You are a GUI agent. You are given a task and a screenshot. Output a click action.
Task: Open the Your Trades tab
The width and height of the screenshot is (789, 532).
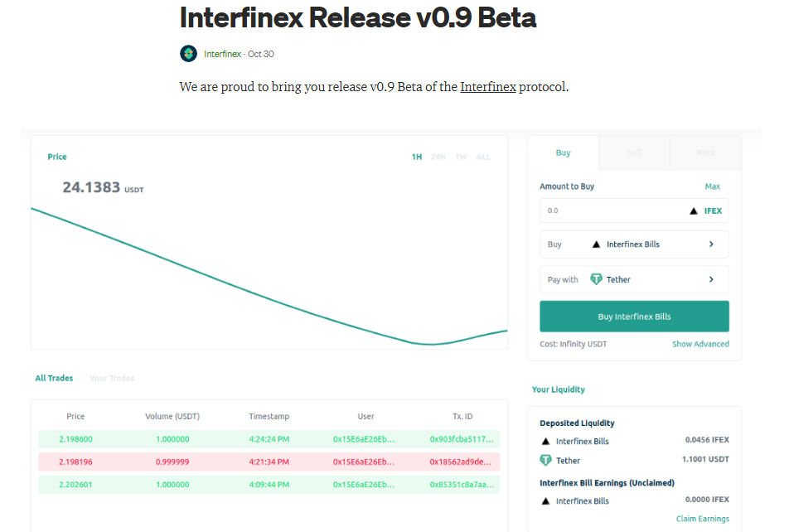click(x=112, y=378)
